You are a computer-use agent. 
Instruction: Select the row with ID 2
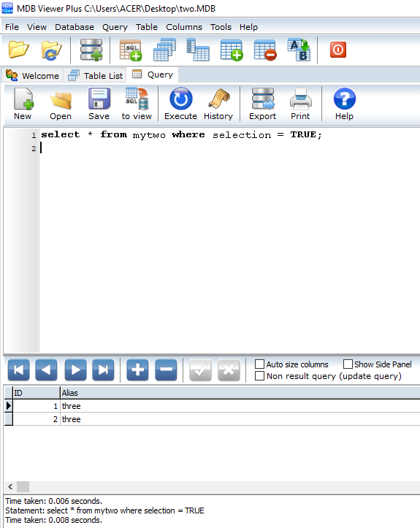coord(212,419)
